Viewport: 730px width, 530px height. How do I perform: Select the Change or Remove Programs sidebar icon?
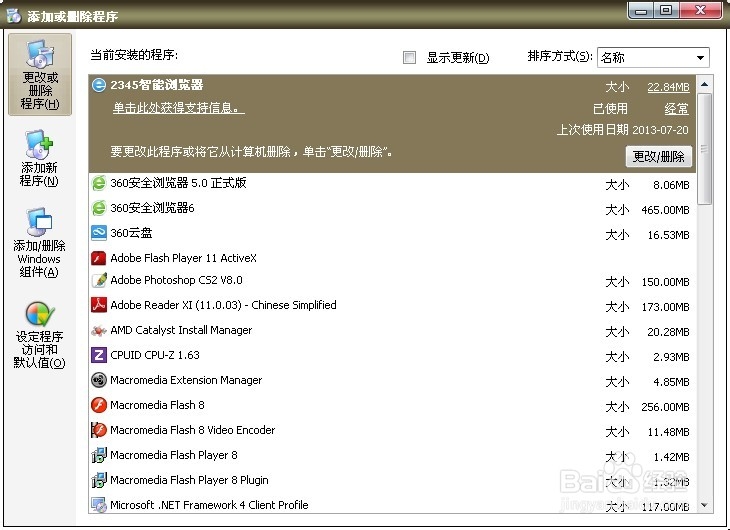click(40, 75)
